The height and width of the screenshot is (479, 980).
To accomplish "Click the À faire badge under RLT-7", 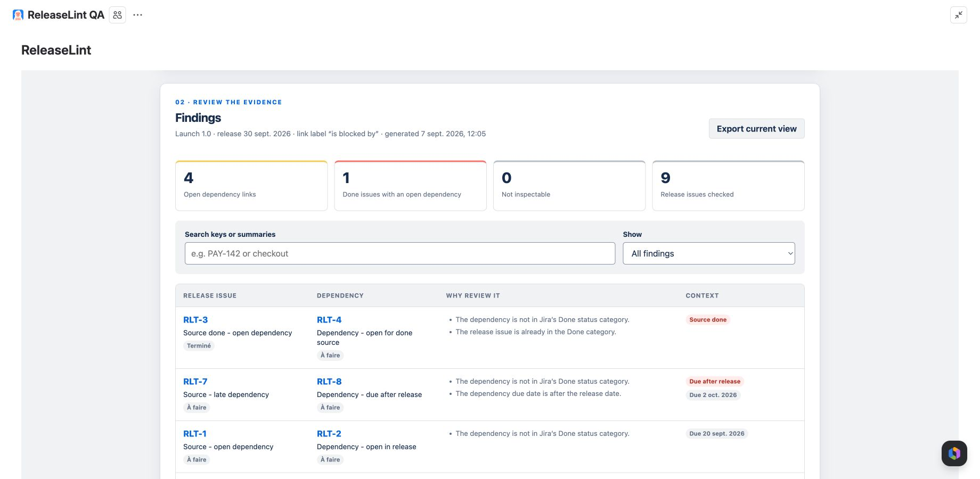I will click(197, 408).
